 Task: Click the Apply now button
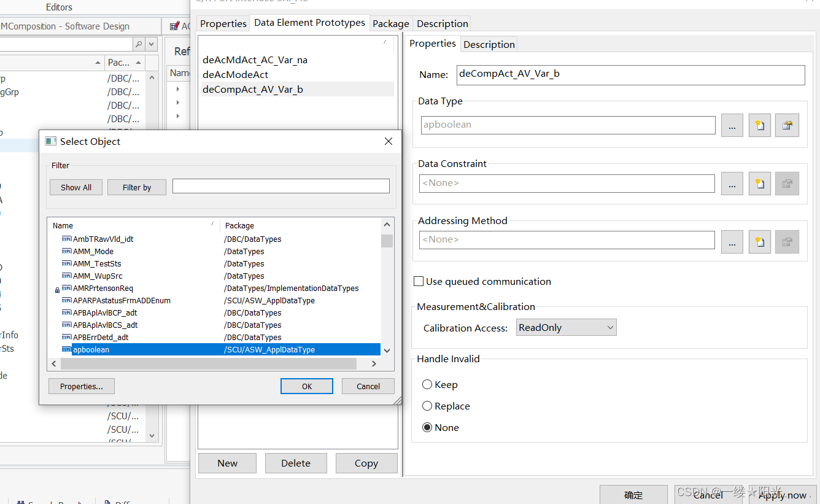[x=783, y=494]
